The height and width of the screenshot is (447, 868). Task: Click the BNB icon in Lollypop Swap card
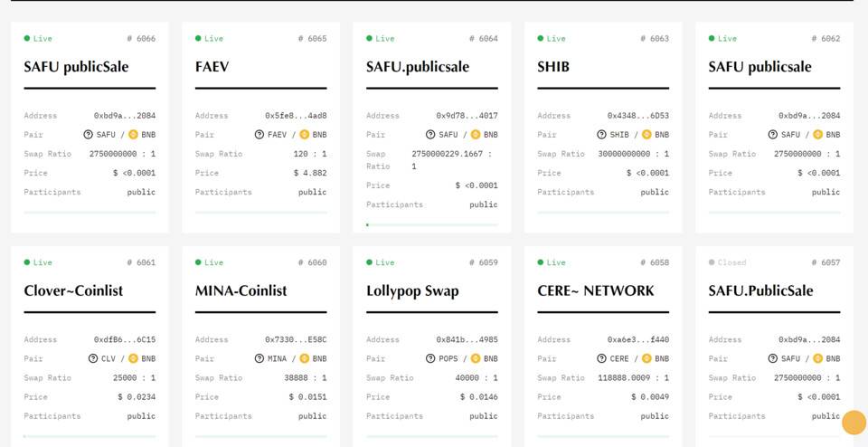pyautogui.click(x=476, y=358)
